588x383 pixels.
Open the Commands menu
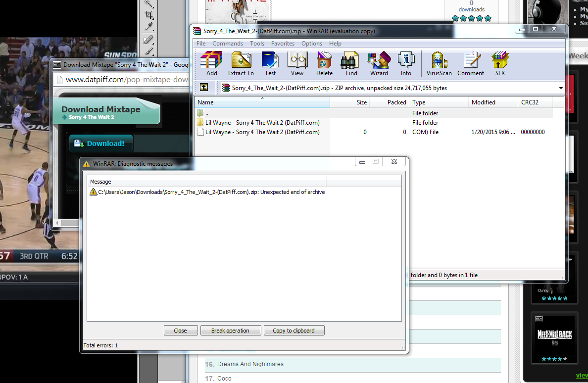(x=228, y=44)
